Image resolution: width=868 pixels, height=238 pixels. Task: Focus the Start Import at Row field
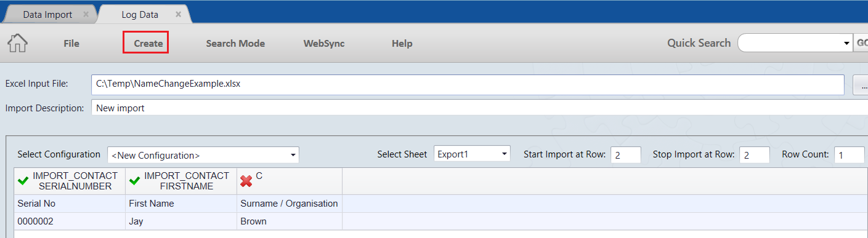pos(626,154)
